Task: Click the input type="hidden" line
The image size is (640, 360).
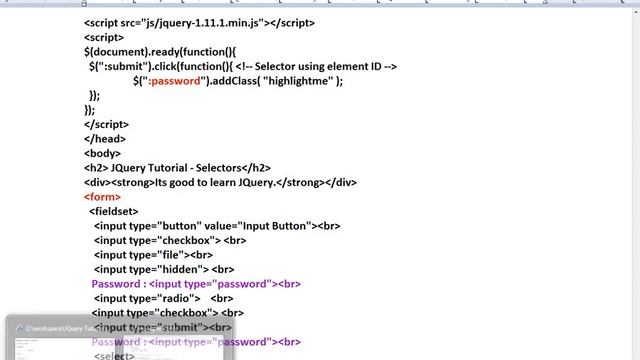Action: click(164, 269)
